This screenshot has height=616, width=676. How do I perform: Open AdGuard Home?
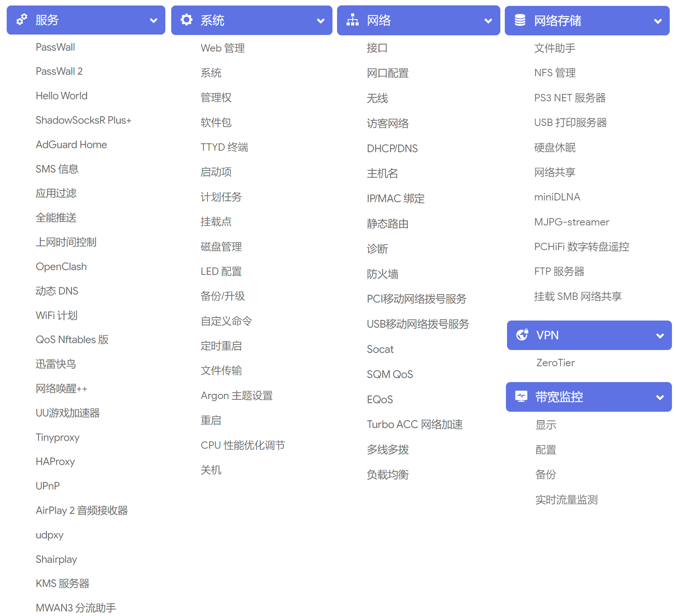(71, 144)
